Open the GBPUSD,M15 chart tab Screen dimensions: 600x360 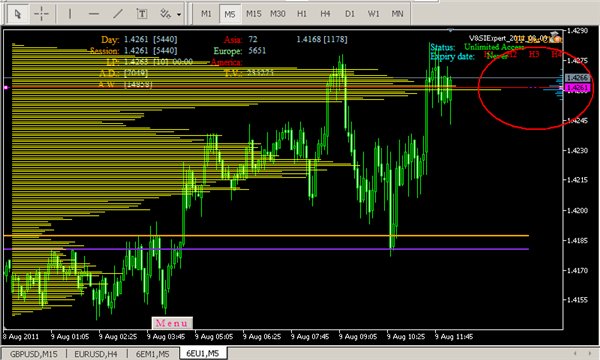tap(33, 354)
